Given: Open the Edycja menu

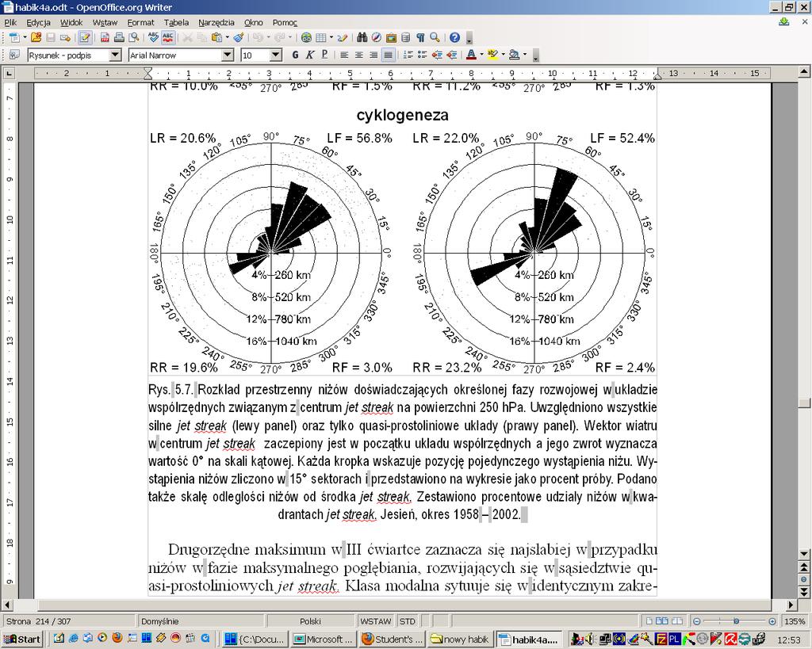Looking at the screenshot, I should coord(38,22).
